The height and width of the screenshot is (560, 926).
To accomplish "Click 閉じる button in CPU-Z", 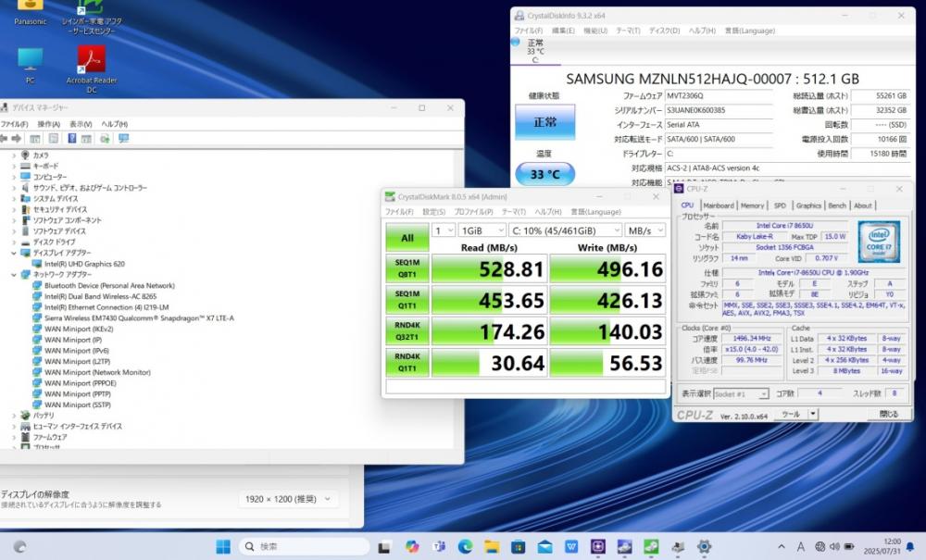I will (x=889, y=415).
